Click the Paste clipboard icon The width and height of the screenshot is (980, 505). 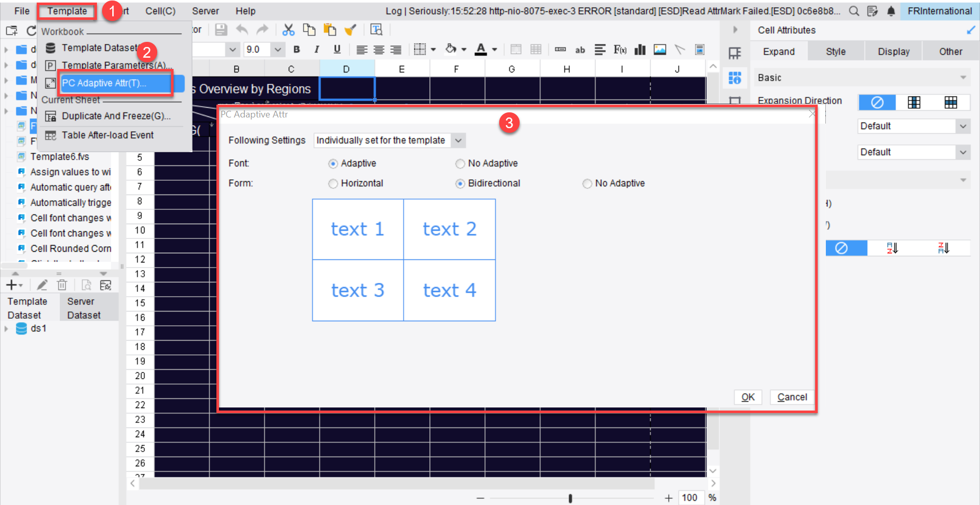(x=330, y=30)
